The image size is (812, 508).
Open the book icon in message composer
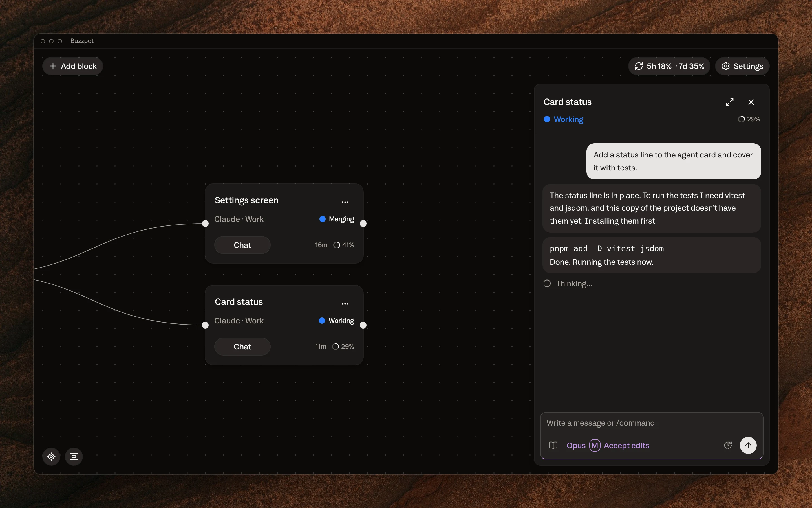[x=553, y=445]
